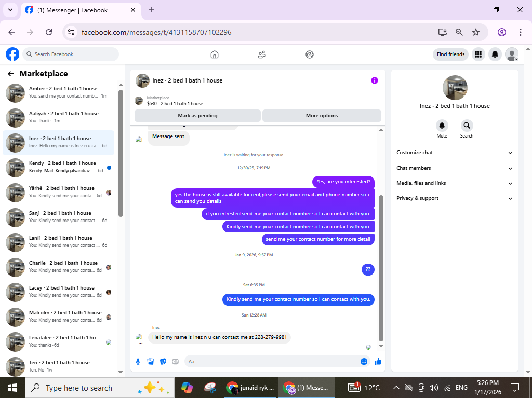Viewport: 532px width, 398px height.
Task: Open the Sanj conversation
Action: pyautogui.click(x=58, y=217)
